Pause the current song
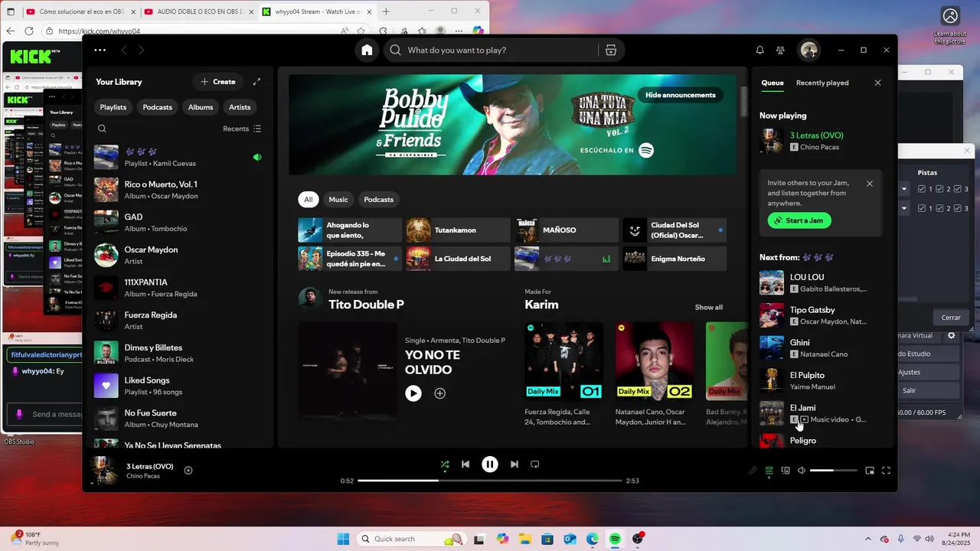Viewport: 980px width, 551px height. [490, 464]
